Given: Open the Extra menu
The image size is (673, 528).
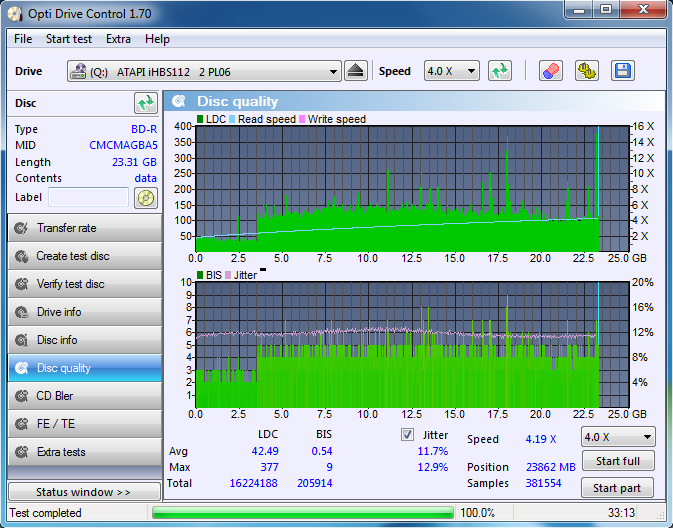Looking at the screenshot, I should point(118,39).
